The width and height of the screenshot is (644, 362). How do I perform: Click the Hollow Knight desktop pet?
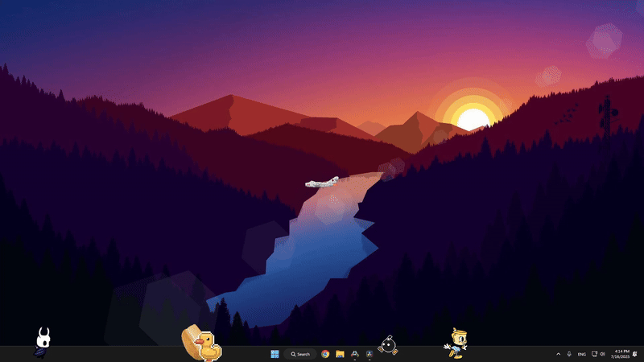coord(43,343)
